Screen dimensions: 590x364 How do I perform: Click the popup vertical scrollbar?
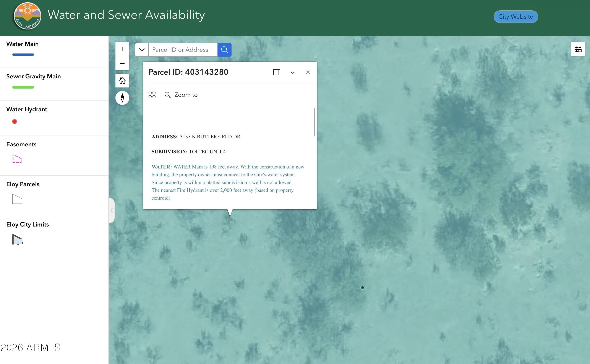[x=314, y=122]
